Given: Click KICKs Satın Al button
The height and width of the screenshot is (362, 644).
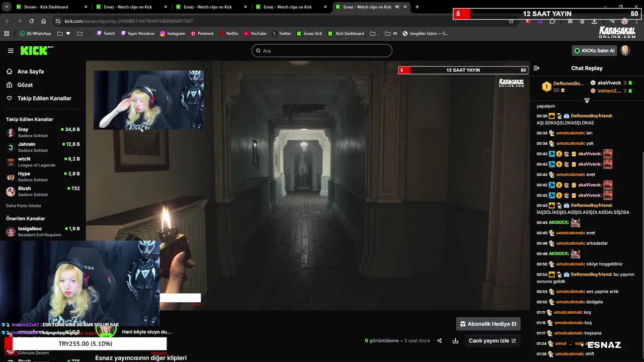Looking at the screenshot, I should (x=594, y=51).
